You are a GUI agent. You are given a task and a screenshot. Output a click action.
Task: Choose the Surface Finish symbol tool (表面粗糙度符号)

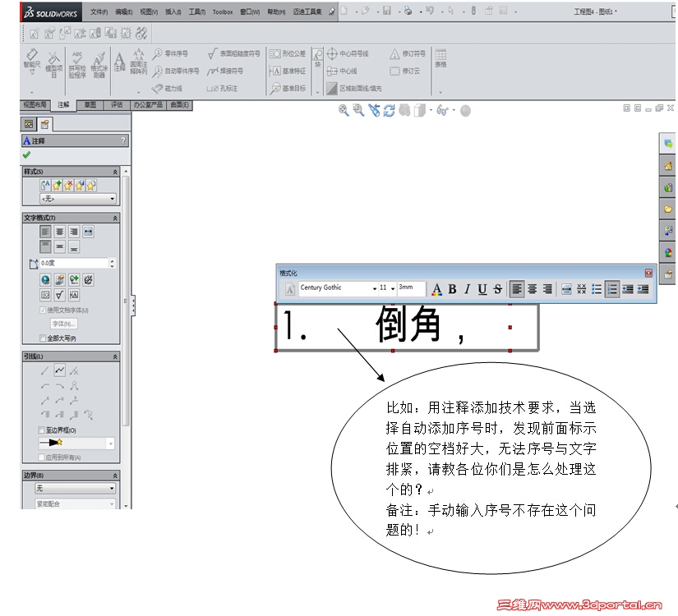[x=234, y=53]
